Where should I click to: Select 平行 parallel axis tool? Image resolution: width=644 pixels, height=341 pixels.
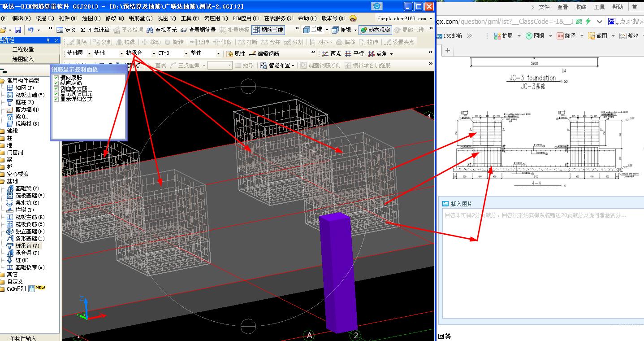(354, 53)
